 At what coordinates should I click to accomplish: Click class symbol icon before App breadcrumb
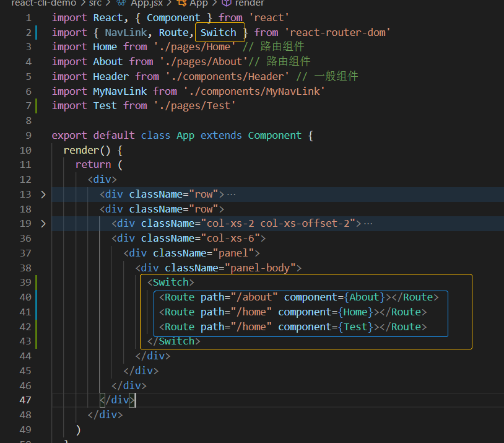tap(182, 3)
